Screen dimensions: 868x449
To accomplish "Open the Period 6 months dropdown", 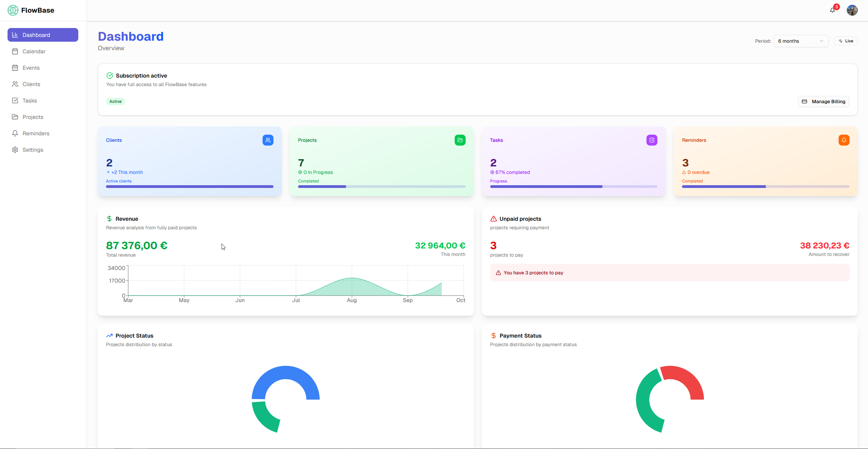I will (x=801, y=41).
